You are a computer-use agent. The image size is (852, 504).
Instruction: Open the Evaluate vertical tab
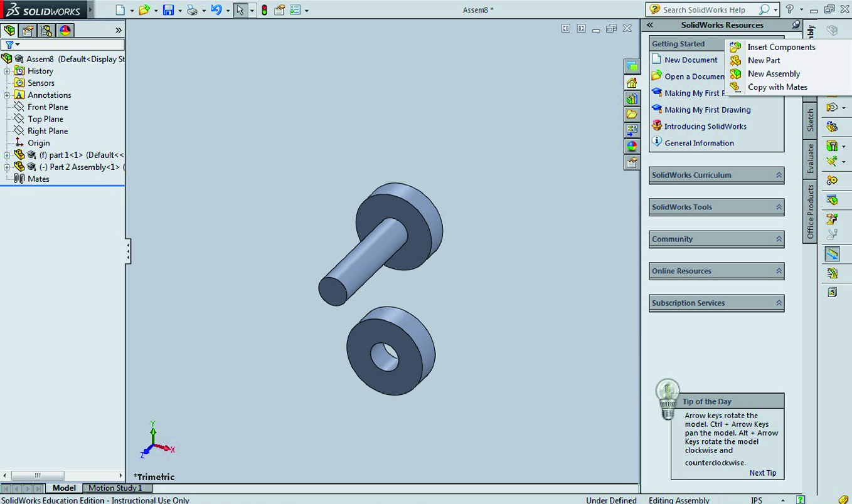[810, 158]
